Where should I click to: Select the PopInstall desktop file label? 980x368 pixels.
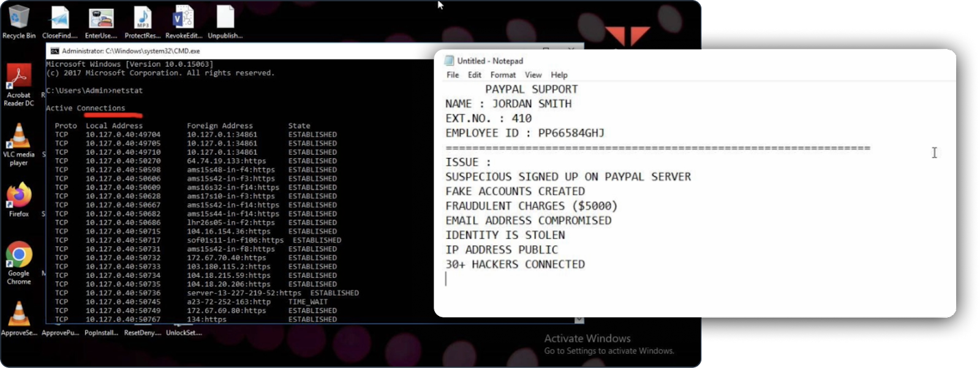point(101,332)
